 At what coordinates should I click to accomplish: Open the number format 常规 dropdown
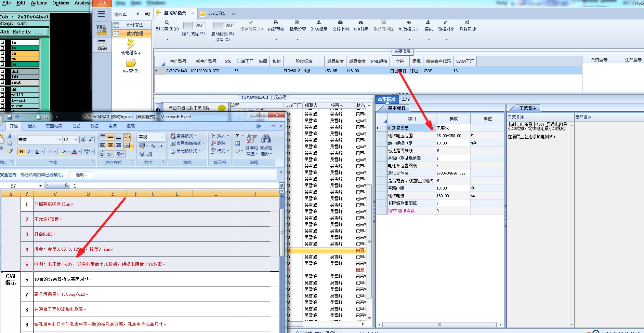pos(162,137)
